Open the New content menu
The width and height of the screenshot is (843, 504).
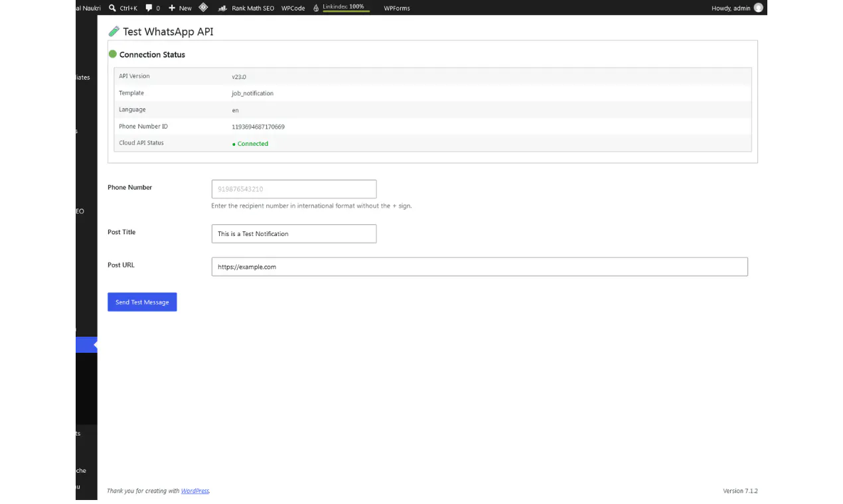pos(180,8)
